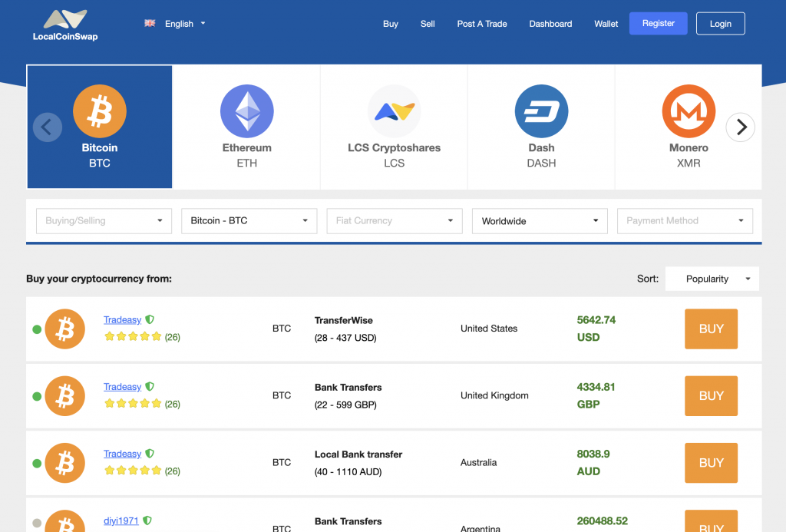Click the price 4334.81 GBP
The height and width of the screenshot is (532, 786).
click(x=596, y=395)
